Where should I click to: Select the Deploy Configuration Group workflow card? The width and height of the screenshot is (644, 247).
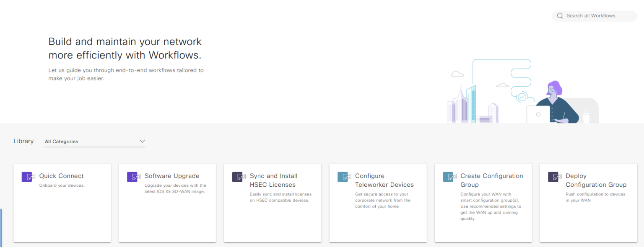pyautogui.click(x=588, y=203)
